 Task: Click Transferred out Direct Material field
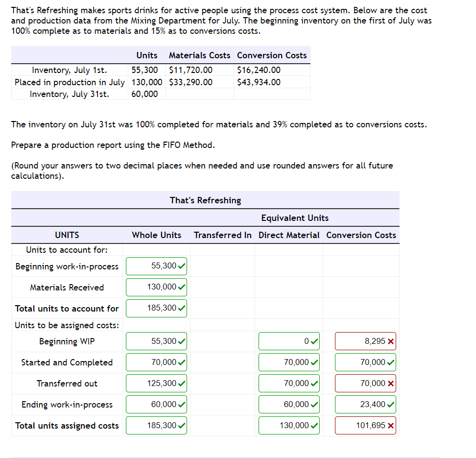click(x=289, y=383)
